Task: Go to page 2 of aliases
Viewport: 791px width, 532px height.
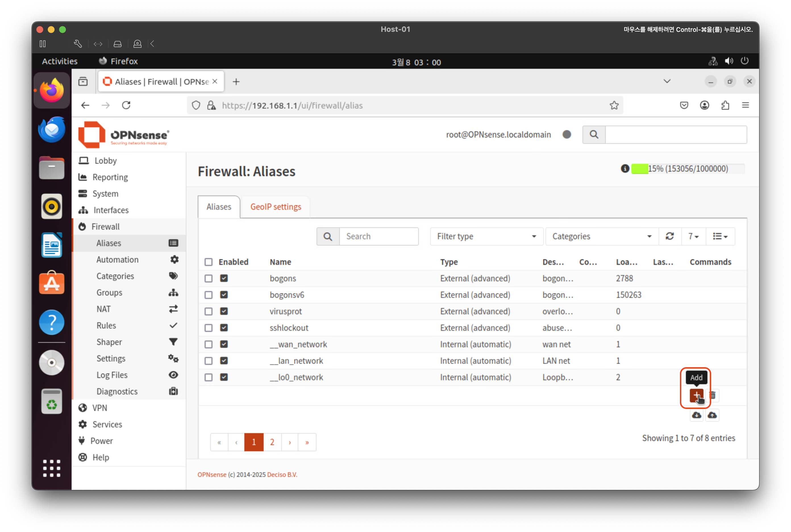Action: 272,442
